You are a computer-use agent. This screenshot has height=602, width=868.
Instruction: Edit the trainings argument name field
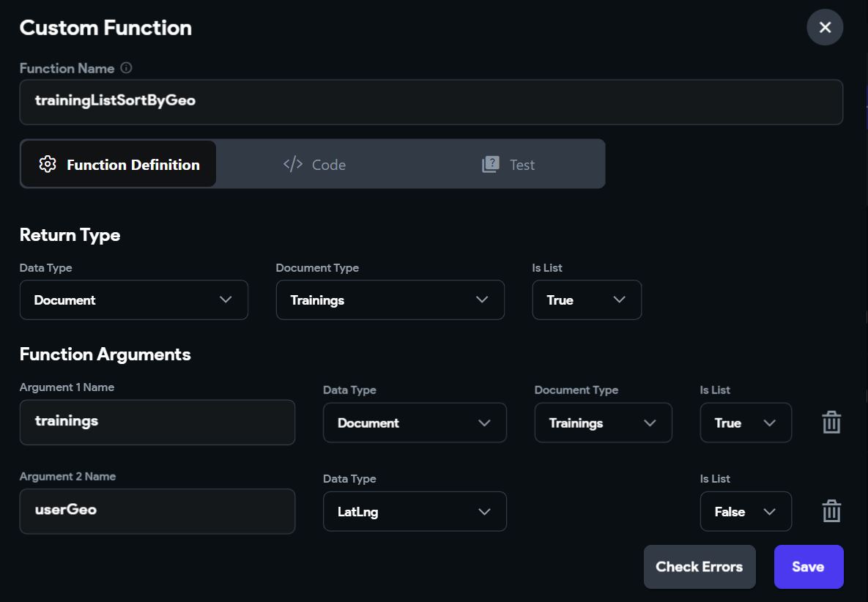(x=157, y=422)
